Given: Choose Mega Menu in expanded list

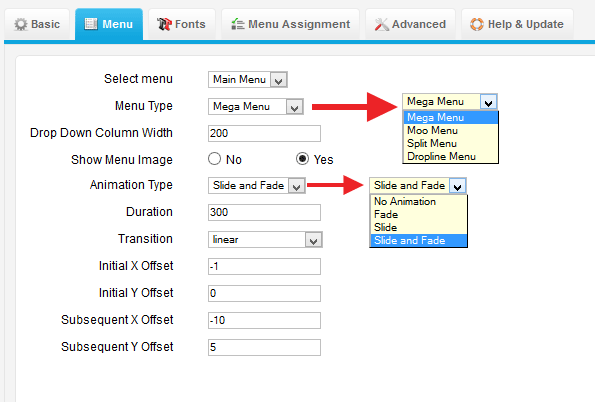Looking at the screenshot, I should pyautogui.click(x=450, y=117).
